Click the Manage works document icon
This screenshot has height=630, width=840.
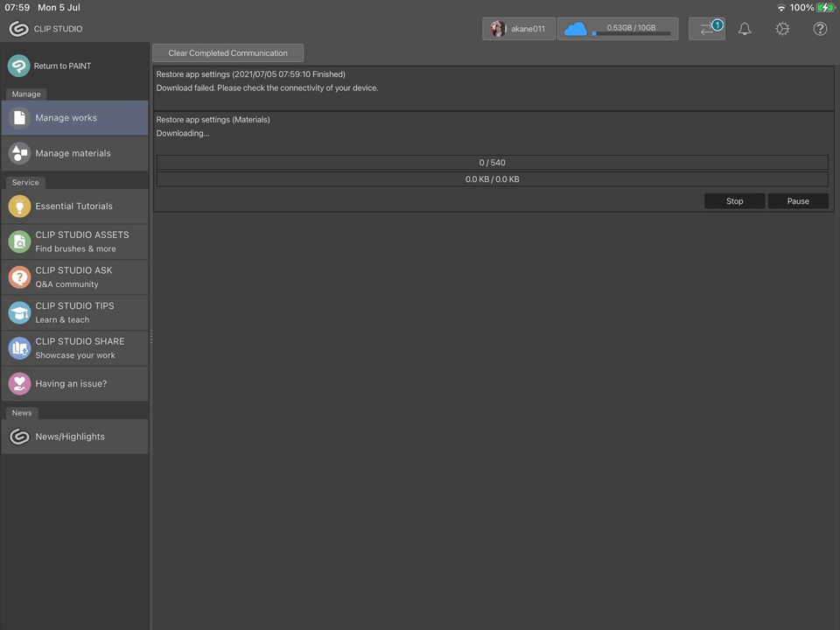[19, 118]
